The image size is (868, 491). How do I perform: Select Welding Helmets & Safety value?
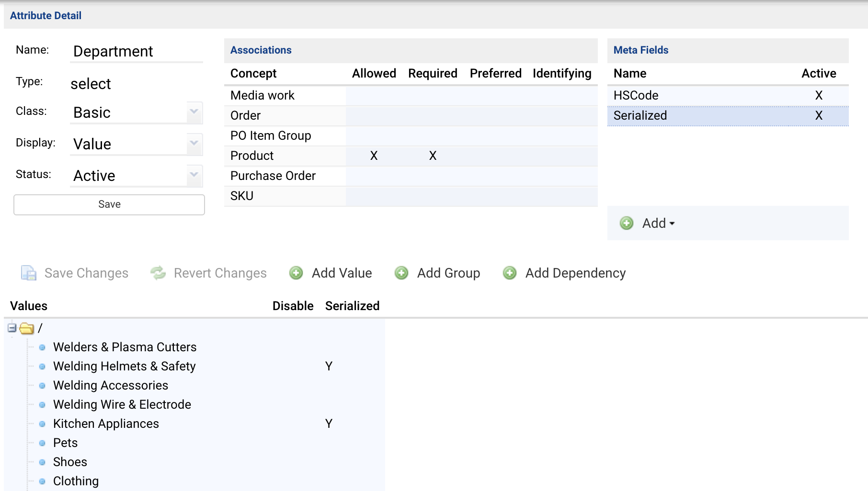[x=124, y=366]
